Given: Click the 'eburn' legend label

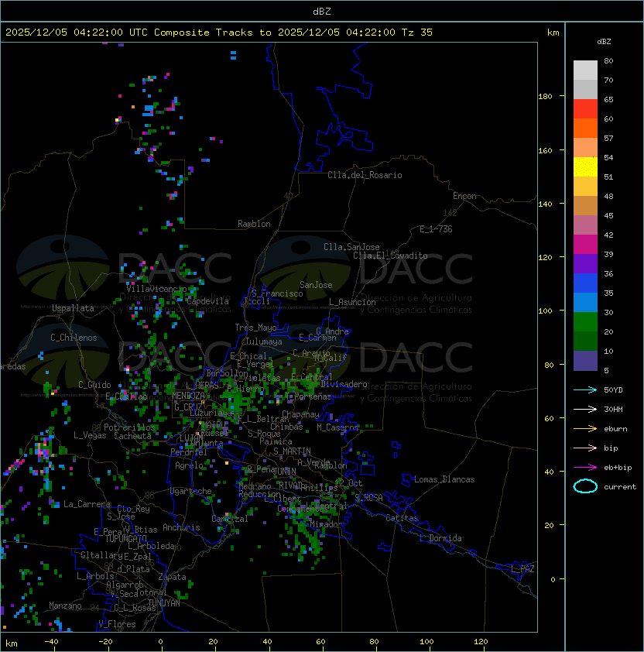Looking at the screenshot, I should [x=615, y=429].
